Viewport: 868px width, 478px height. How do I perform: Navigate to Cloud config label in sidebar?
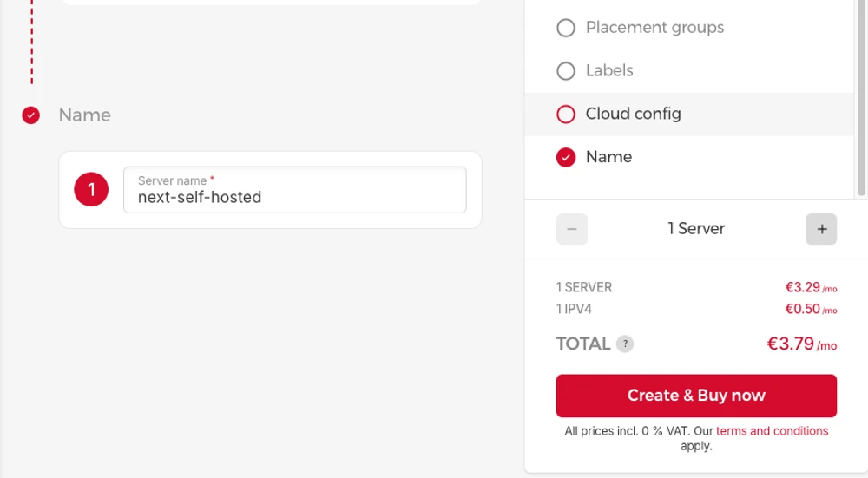pyautogui.click(x=633, y=114)
